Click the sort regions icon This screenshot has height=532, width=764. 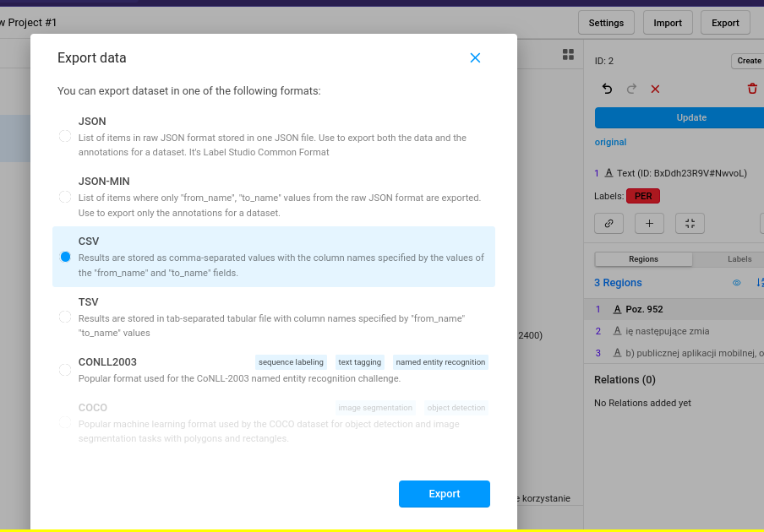pos(760,283)
